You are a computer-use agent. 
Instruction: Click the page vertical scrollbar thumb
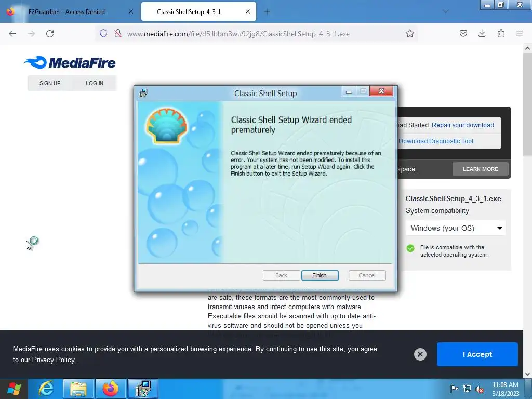click(527, 104)
